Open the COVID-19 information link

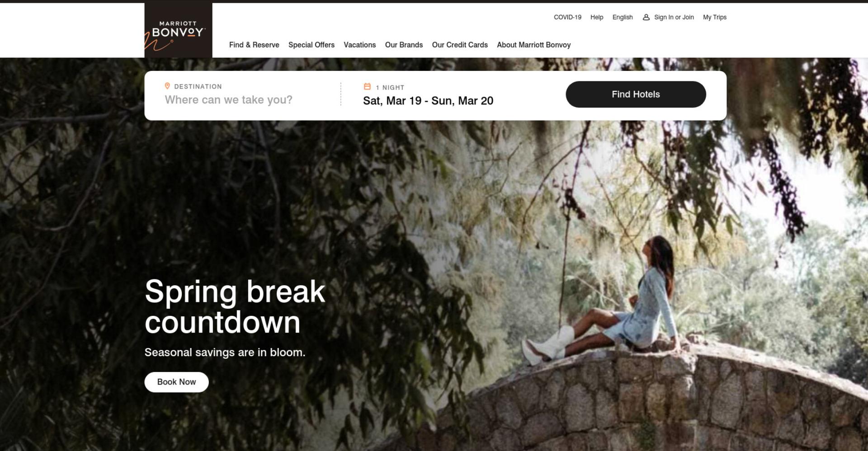coord(567,17)
